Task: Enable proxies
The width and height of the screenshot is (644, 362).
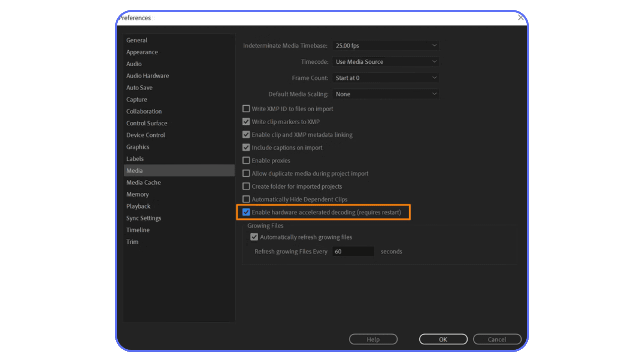Action: pos(246,160)
